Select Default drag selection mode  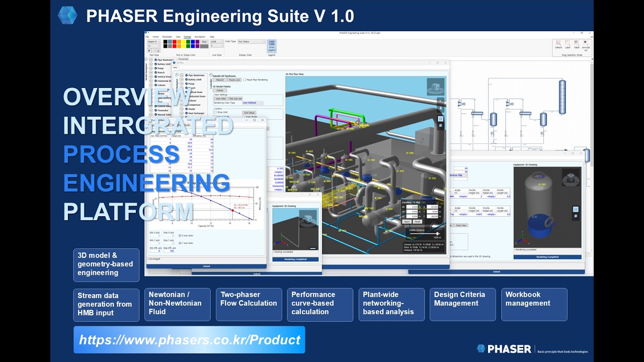tap(558, 44)
